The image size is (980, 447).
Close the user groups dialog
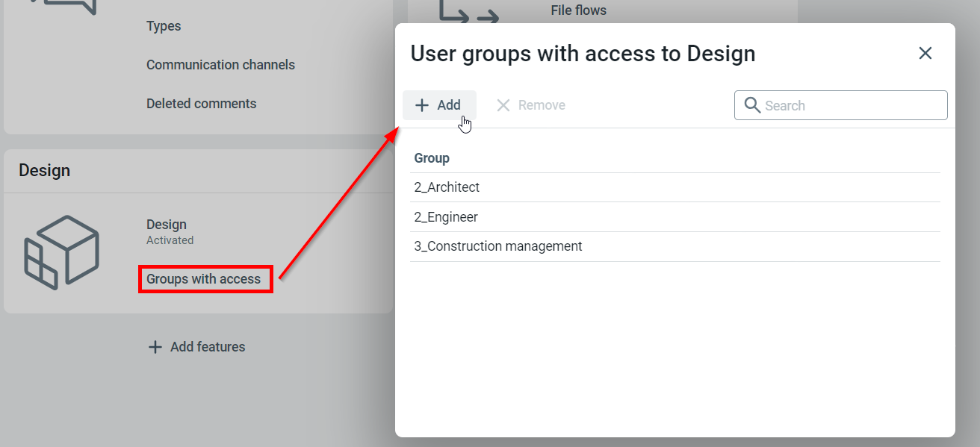pyautogui.click(x=925, y=53)
